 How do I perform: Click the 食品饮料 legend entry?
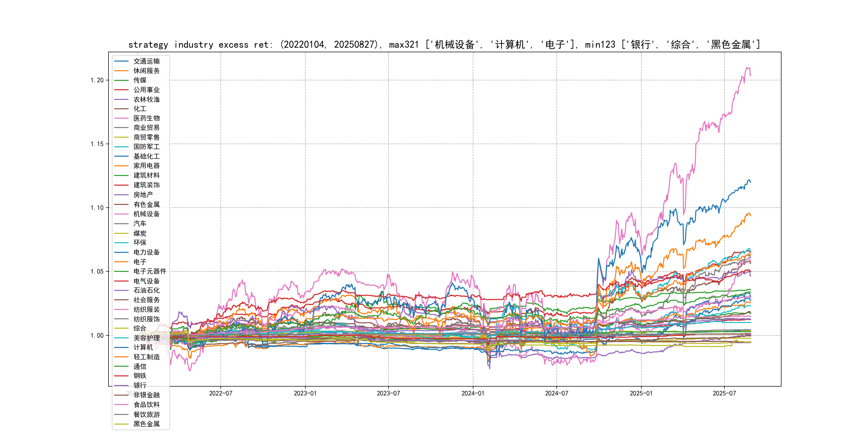tap(146, 405)
